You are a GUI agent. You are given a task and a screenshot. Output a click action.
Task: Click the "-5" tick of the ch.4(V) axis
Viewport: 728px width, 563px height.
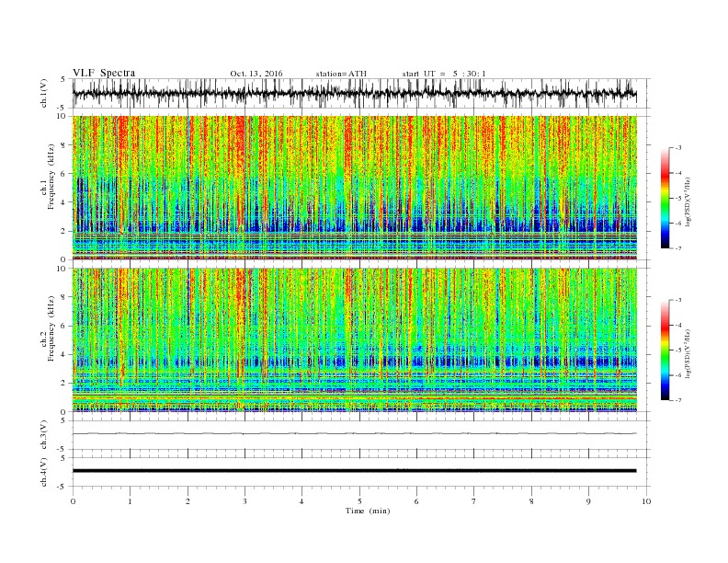point(63,487)
